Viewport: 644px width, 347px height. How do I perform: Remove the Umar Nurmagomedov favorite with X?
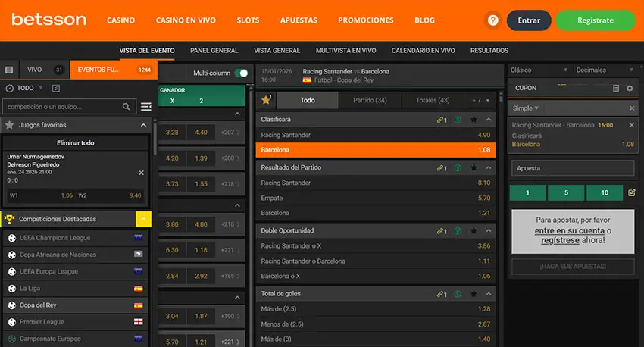pos(141,173)
